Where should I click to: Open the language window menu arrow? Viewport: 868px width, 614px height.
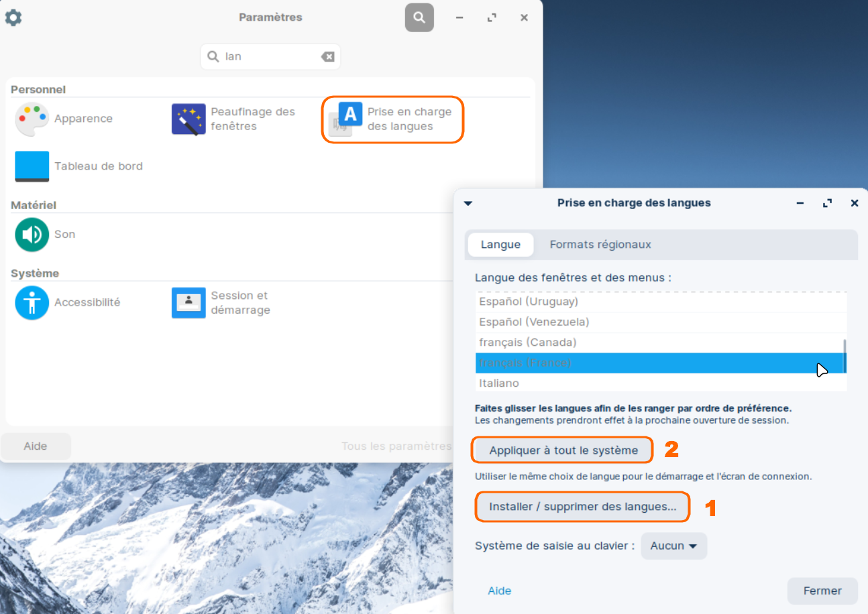468,203
